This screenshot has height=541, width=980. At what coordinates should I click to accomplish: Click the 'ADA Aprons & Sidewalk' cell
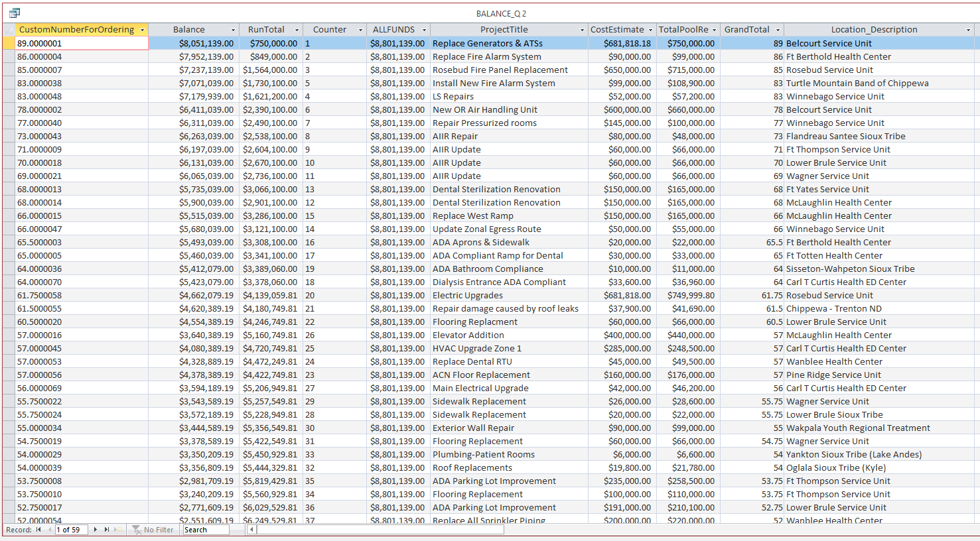(x=509, y=242)
